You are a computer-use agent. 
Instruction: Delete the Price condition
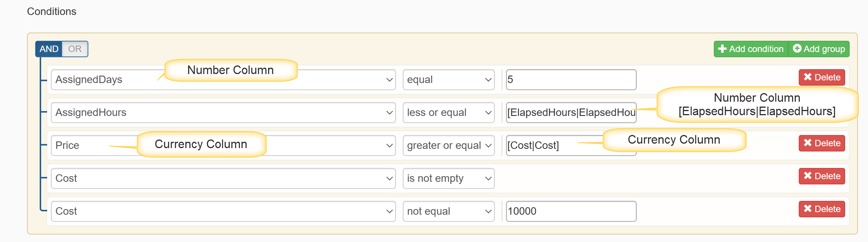822,143
